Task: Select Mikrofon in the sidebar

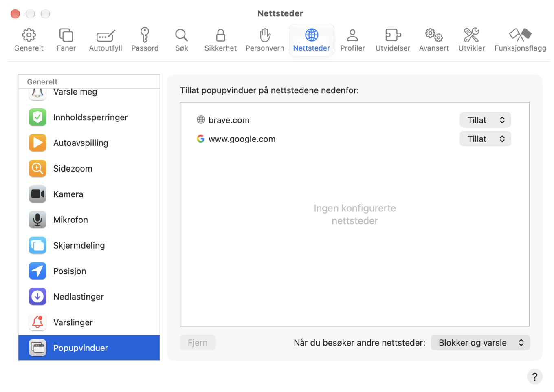Action: [x=89, y=220]
